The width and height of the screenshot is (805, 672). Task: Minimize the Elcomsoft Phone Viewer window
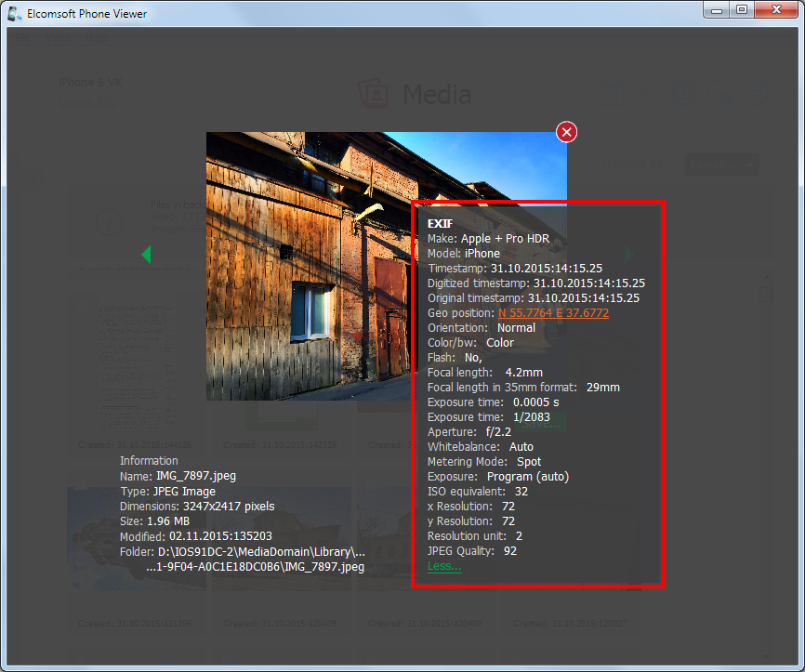(716, 10)
